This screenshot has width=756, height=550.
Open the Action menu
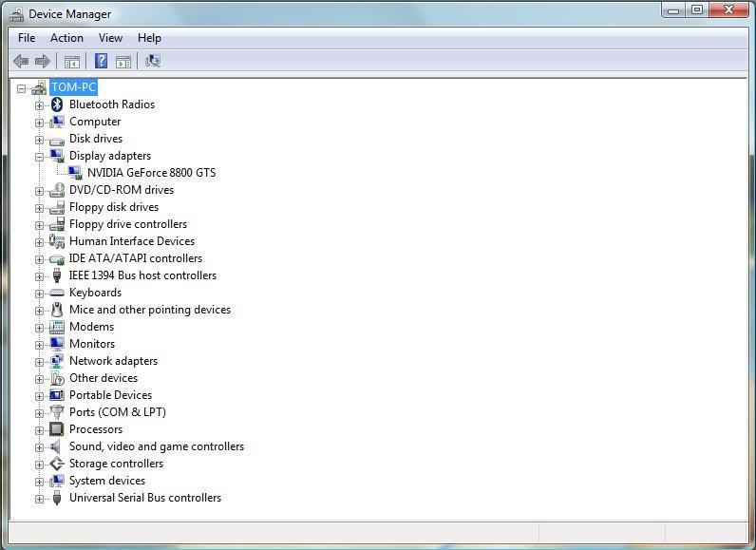click(66, 38)
